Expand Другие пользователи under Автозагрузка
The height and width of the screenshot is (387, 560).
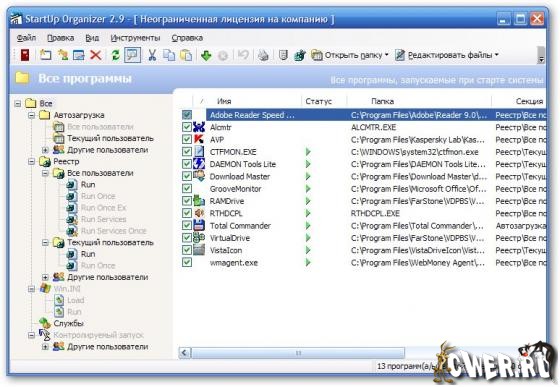tap(45, 150)
